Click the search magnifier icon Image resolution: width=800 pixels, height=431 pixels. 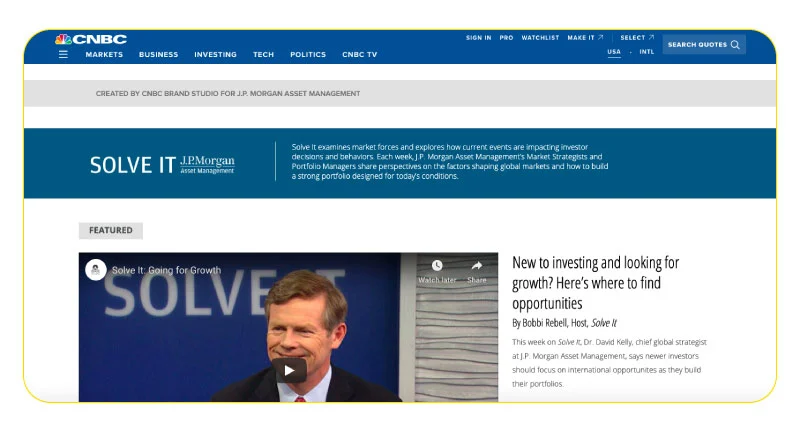point(735,45)
